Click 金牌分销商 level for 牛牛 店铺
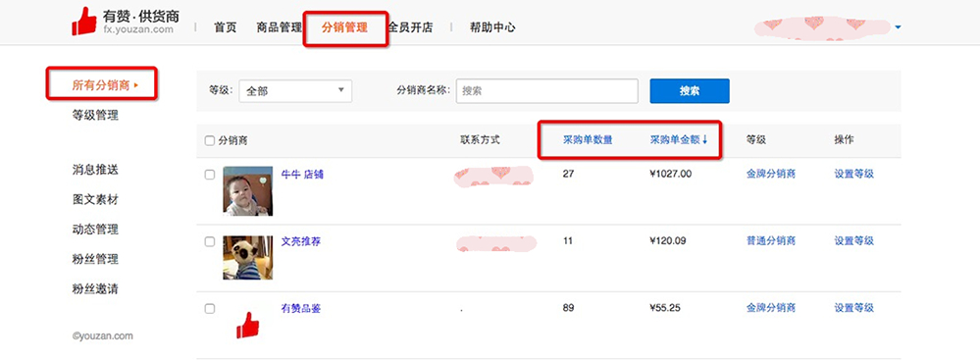Viewport: 980px width, 360px height. (x=771, y=174)
